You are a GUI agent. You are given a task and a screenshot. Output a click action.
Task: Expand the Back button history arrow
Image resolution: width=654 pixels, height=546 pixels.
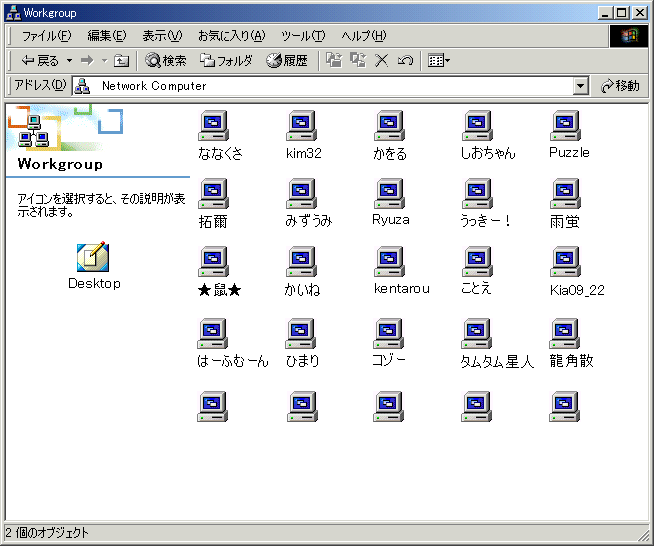click(69, 61)
